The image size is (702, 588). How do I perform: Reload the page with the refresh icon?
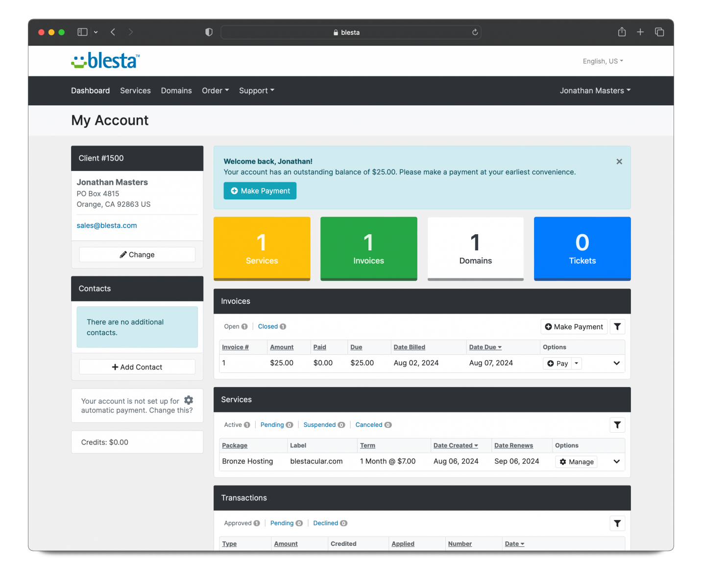tap(475, 32)
